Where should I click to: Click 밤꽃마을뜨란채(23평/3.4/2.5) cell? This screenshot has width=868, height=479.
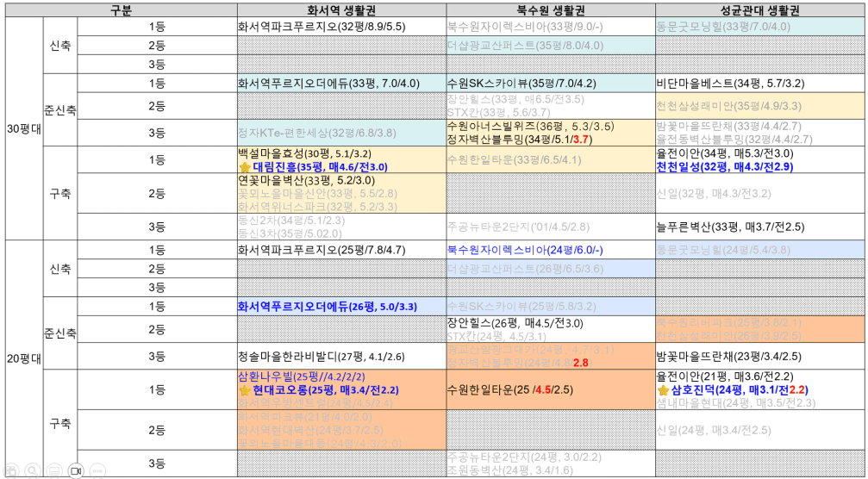pos(760,356)
